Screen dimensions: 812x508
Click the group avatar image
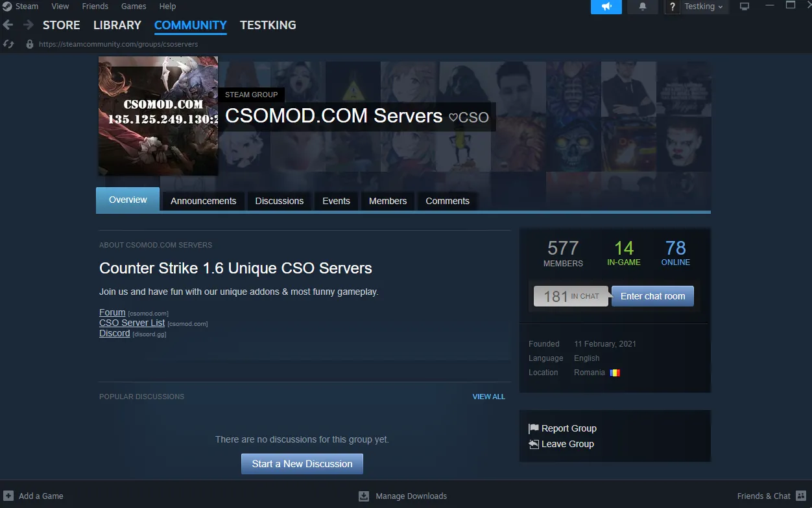pyautogui.click(x=158, y=116)
